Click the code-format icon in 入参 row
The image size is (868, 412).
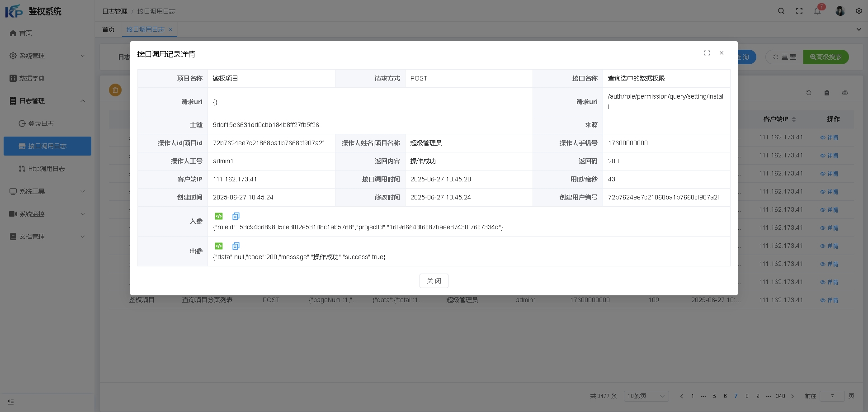pos(219,216)
